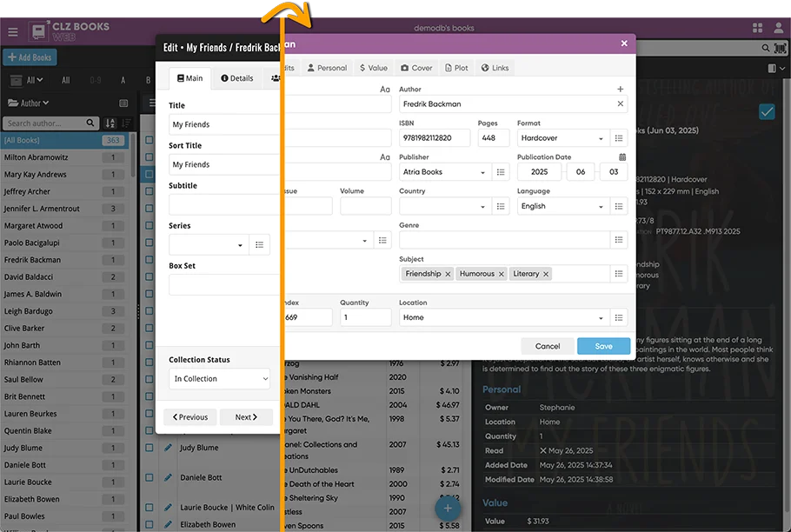Viewport: 791px width, 532px height.
Task: Open the Publisher pick list icon
Action: (x=501, y=172)
